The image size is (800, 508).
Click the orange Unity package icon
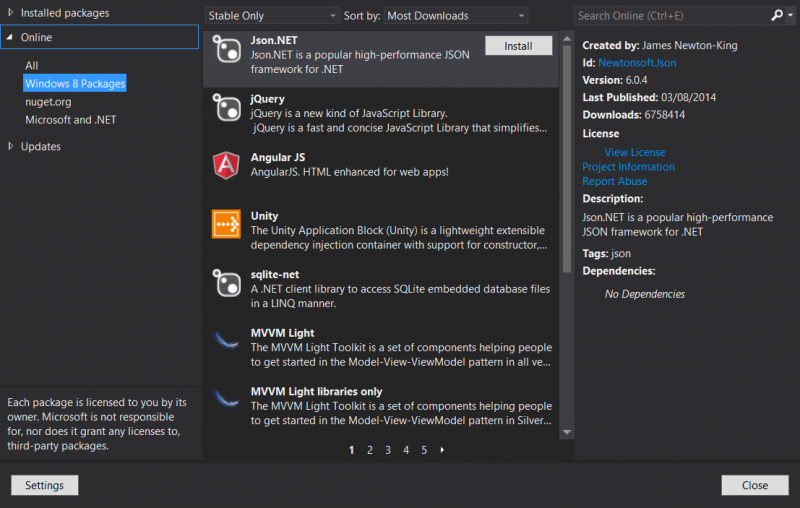(226, 224)
